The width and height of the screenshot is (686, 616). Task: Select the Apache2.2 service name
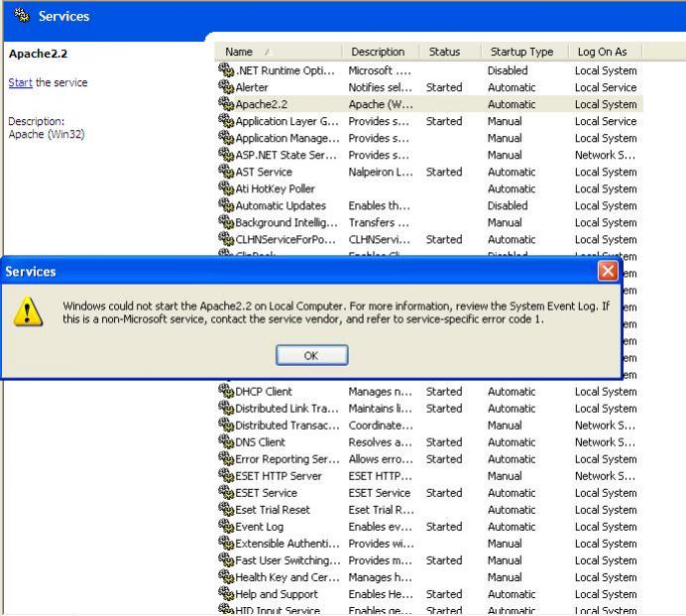[261, 104]
